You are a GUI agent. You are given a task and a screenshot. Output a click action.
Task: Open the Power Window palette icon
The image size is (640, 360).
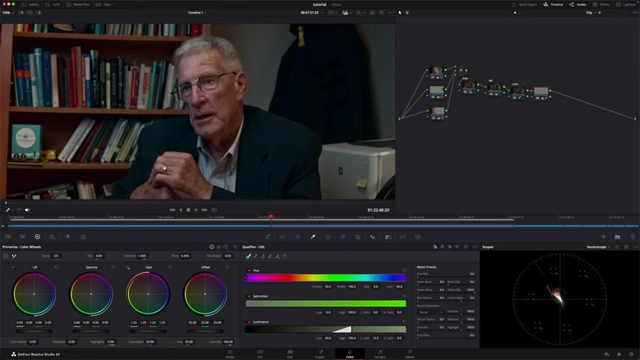[328, 237]
